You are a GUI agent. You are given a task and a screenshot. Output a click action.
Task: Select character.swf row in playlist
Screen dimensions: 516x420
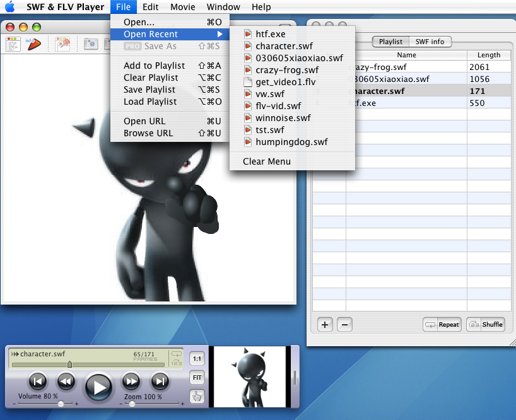tap(411, 91)
